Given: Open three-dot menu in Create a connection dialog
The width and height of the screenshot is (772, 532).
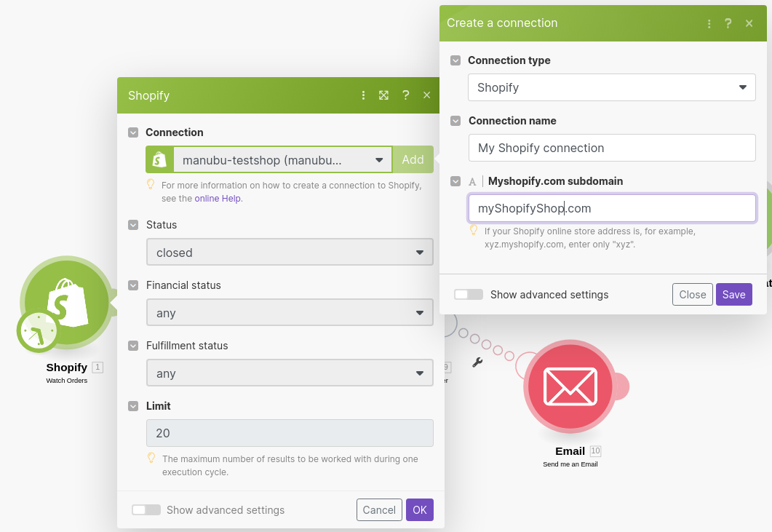Looking at the screenshot, I should (x=709, y=23).
